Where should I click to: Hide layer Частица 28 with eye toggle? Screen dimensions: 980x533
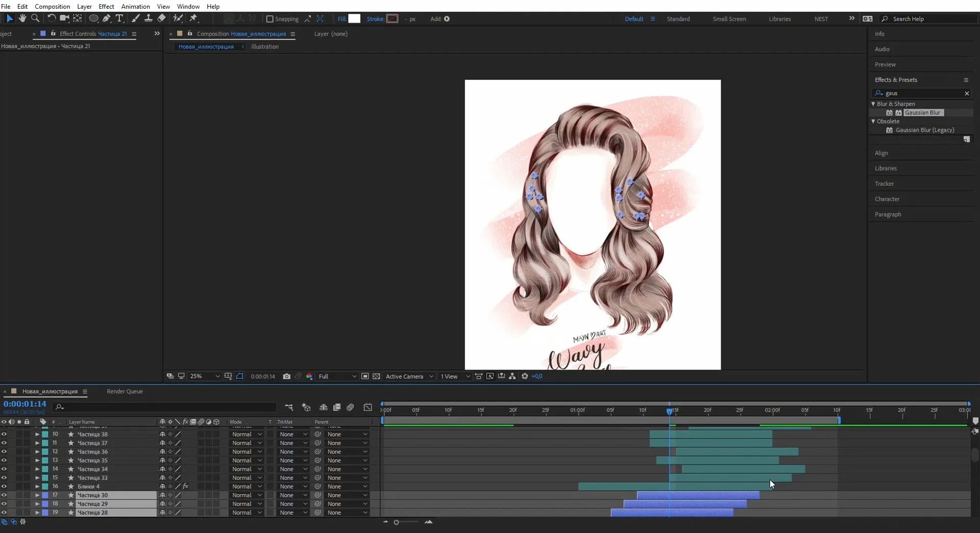[4, 513]
